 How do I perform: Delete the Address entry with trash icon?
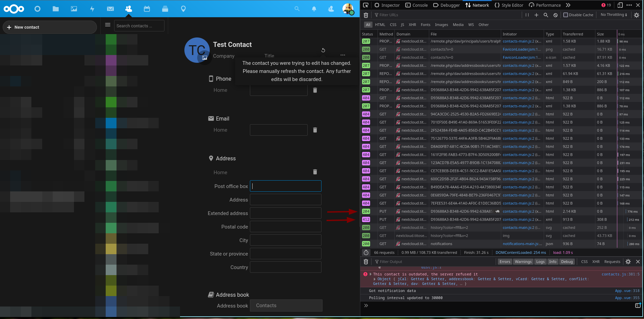[x=315, y=172]
